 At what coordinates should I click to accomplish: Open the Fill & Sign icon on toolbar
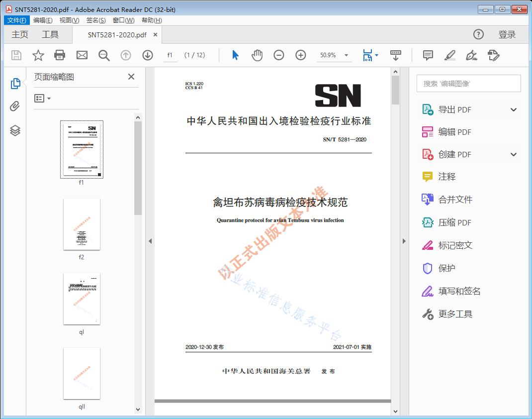coord(471,55)
